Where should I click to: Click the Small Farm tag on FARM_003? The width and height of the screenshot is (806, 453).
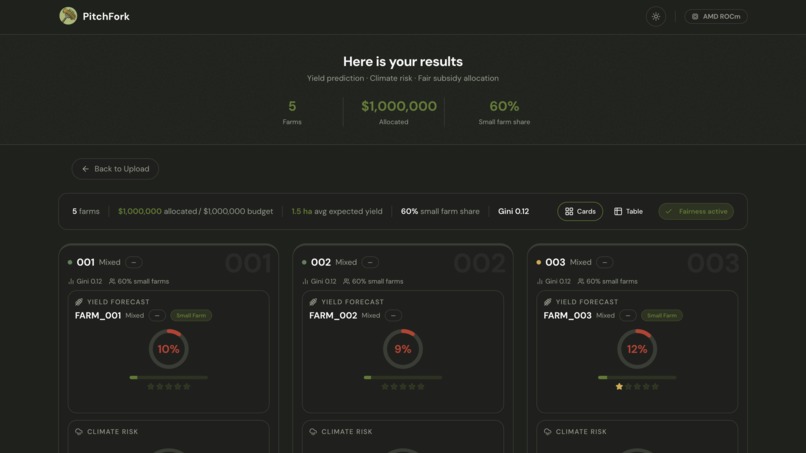pyautogui.click(x=662, y=315)
